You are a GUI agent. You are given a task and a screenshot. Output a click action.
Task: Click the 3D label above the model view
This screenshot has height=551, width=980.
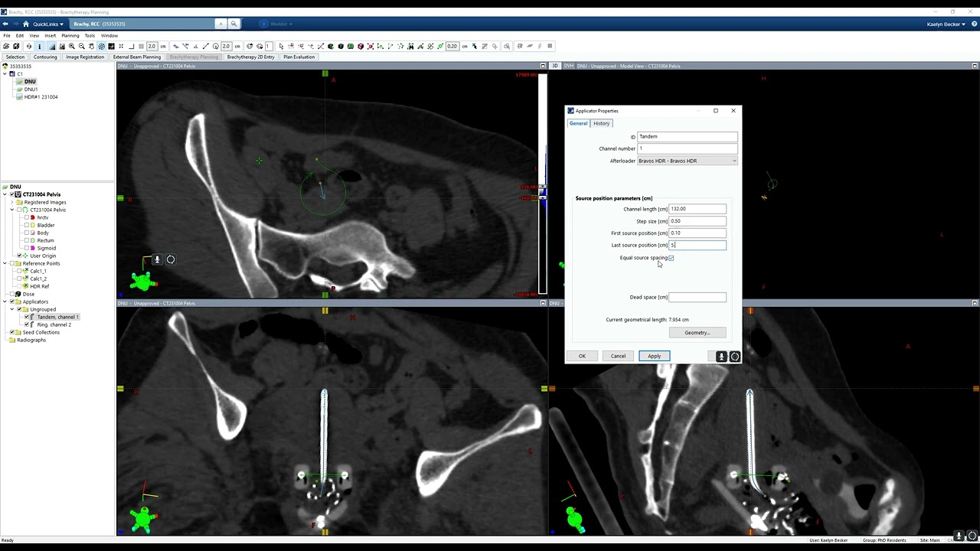pyautogui.click(x=556, y=66)
